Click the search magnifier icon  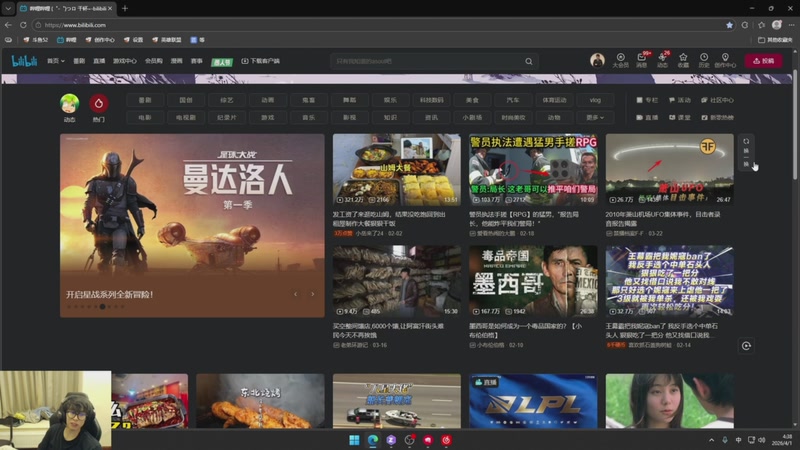click(529, 61)
